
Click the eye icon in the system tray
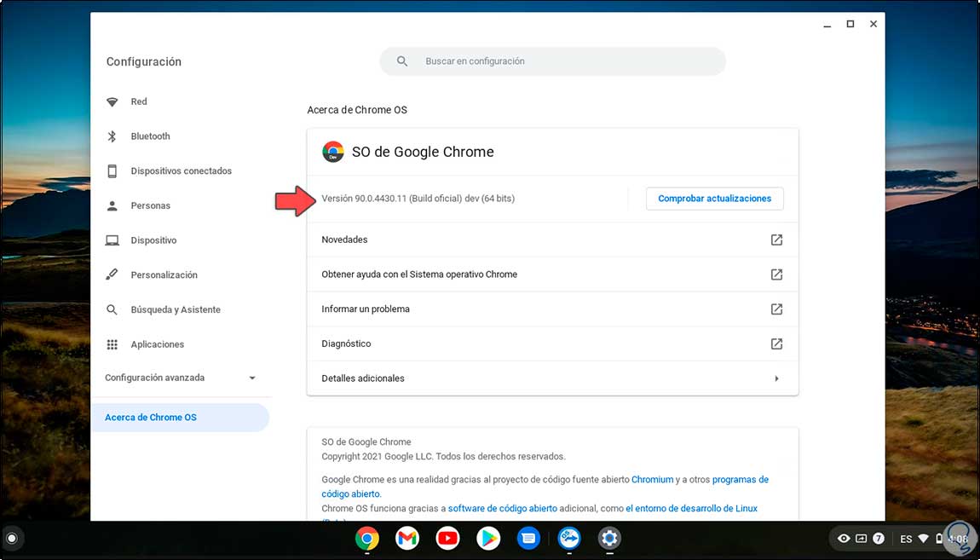pyautogui.click(x=844, y=539)
